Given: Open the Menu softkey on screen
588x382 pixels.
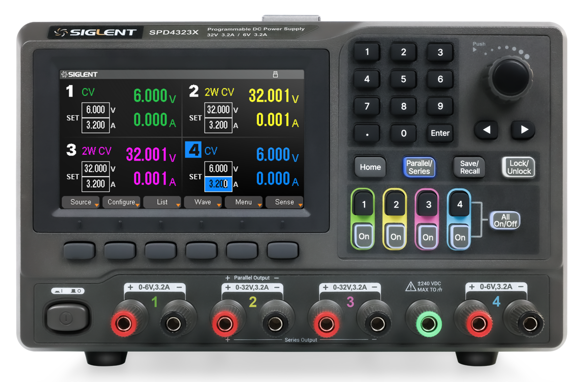Looking at the screenshot, I should pyautogui.click(x=244, y=202).
